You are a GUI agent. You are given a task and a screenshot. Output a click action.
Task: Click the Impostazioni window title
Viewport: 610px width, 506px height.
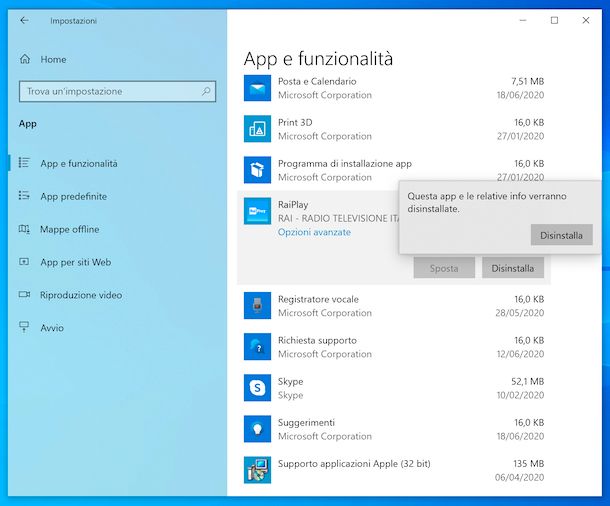click(73, 21)
